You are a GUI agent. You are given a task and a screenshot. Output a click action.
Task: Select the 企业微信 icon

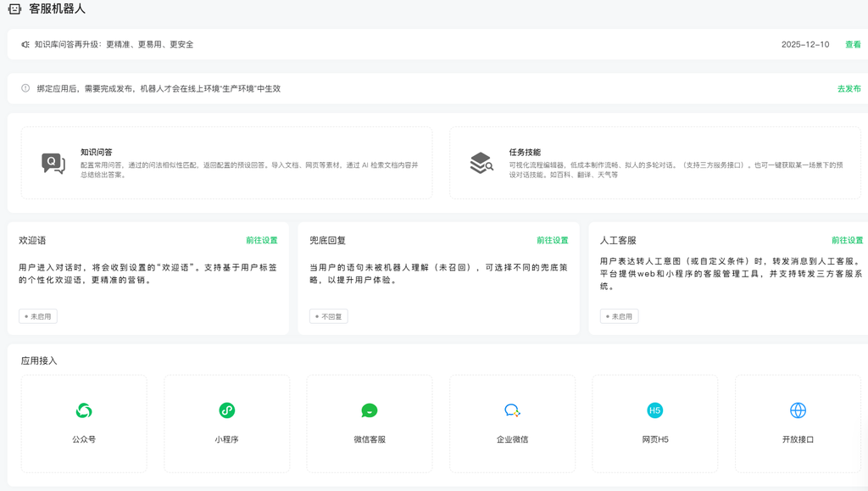point(512,410)
